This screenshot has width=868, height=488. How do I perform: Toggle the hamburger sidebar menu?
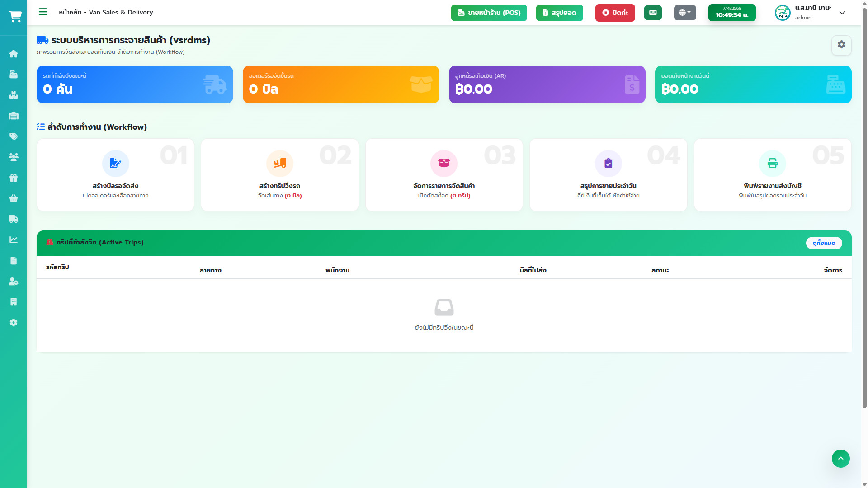tap(43, 12)
